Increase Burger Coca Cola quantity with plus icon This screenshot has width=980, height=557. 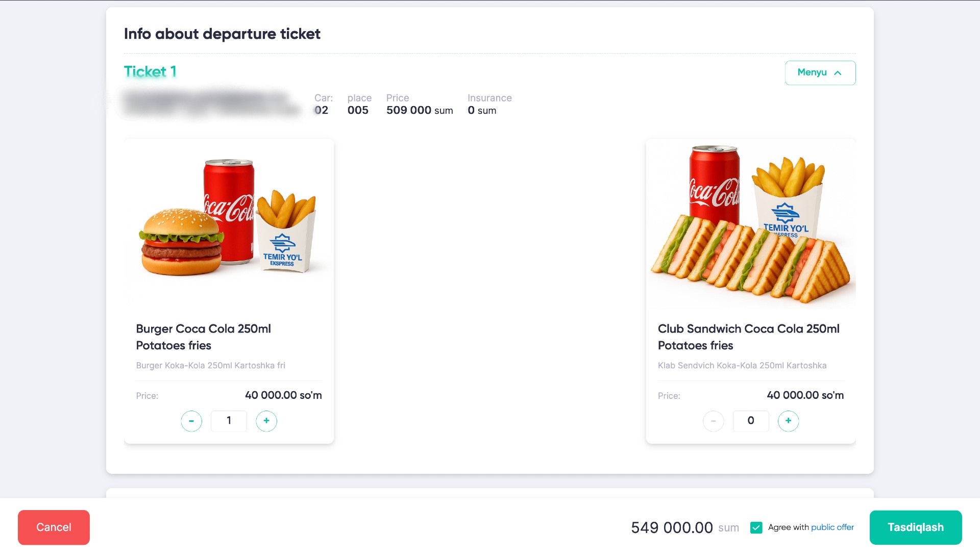click(x=266, y=421)
